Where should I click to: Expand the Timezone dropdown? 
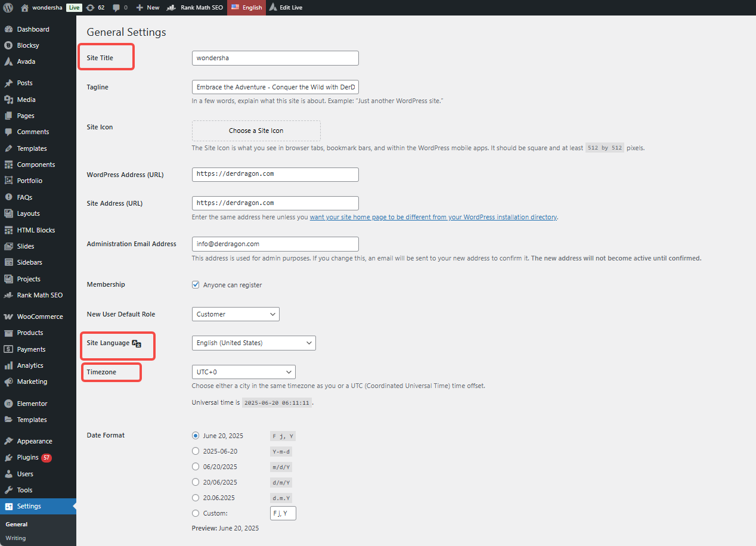click(x=243, y=371)
